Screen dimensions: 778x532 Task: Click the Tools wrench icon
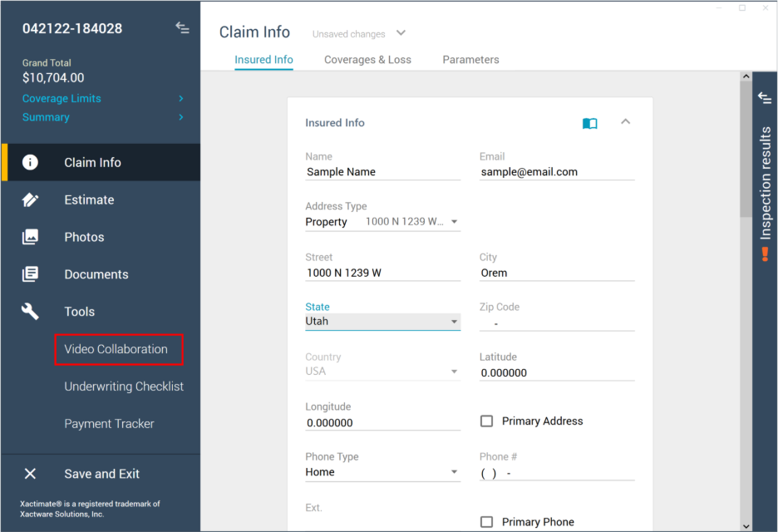click(30, 312)
